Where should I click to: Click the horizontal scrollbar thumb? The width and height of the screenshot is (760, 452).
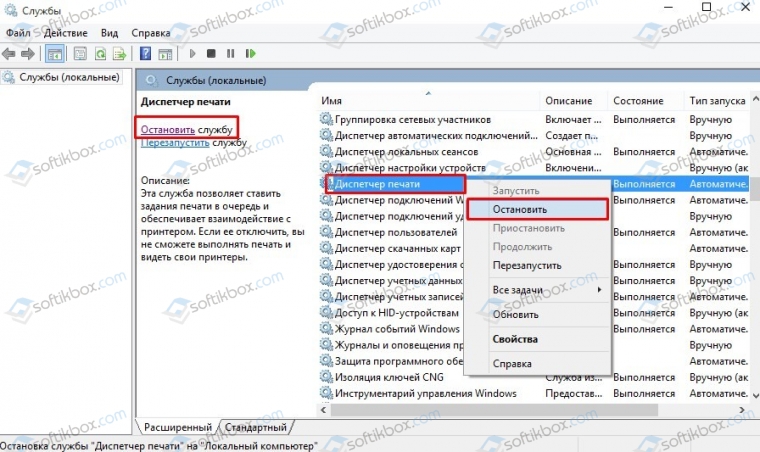click(493, 410)
